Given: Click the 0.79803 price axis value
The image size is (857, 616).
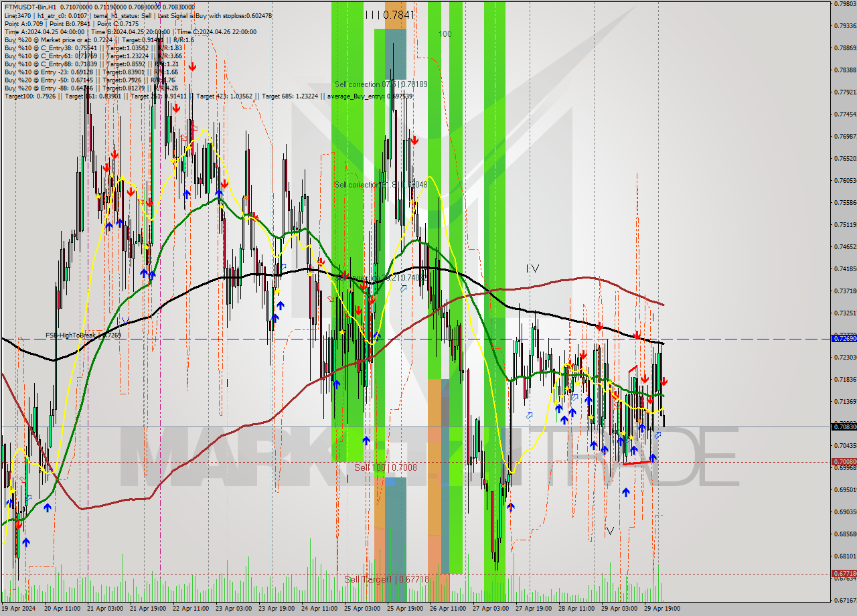Looking at the screenshot, I should click(845, 4).
